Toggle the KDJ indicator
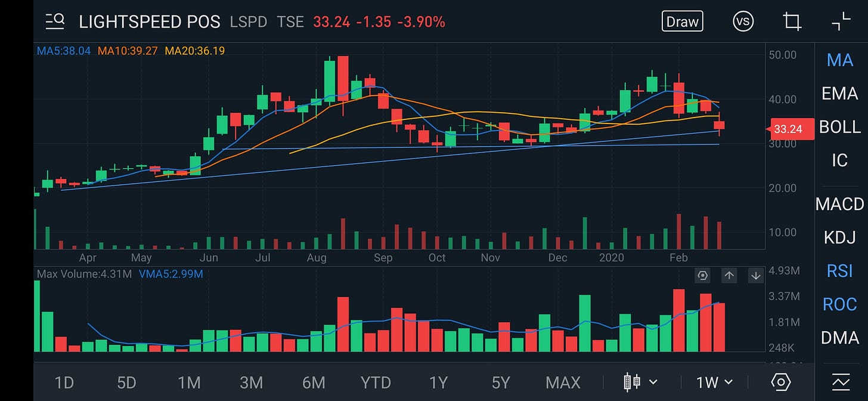 (840, 237)
